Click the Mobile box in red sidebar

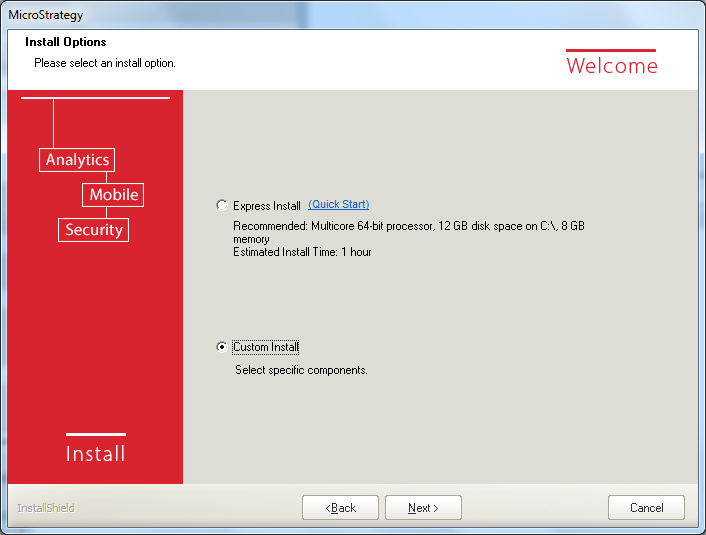click(x=113, y=195)
